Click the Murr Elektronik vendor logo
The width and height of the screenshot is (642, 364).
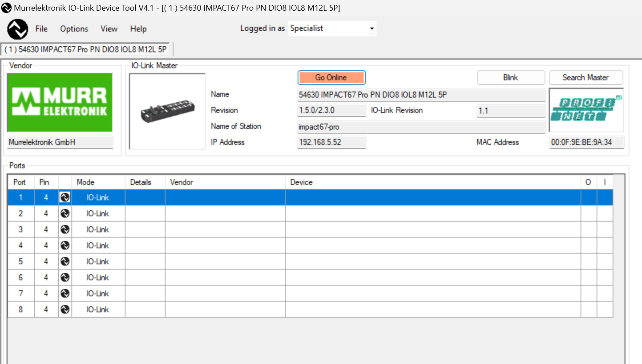[x=60, y=103]
